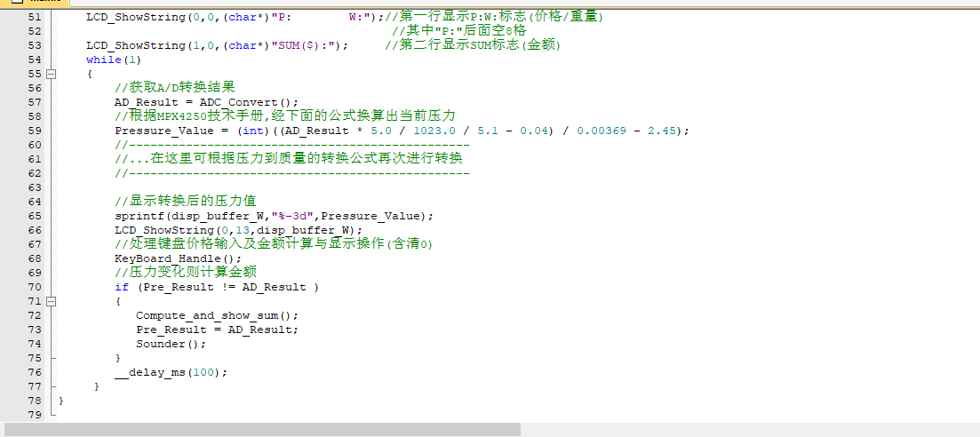980x437 pixels.
Task: Click line number 66 in the gutter
Action: [35, 230]
